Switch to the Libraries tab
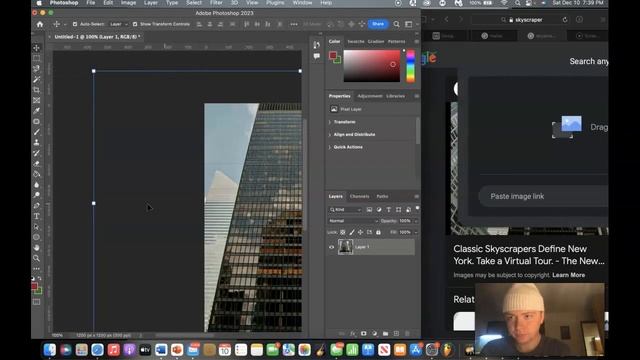Image resolution: width=640 pixels, height=360 pixels. click(396, 96)
